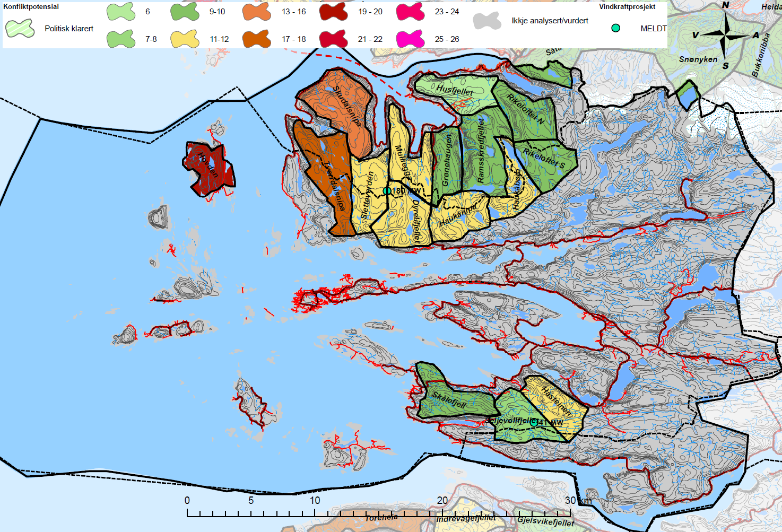Select the Husfjellet area label
Viewport: 782px width, 532px height.
pos(455,90)
